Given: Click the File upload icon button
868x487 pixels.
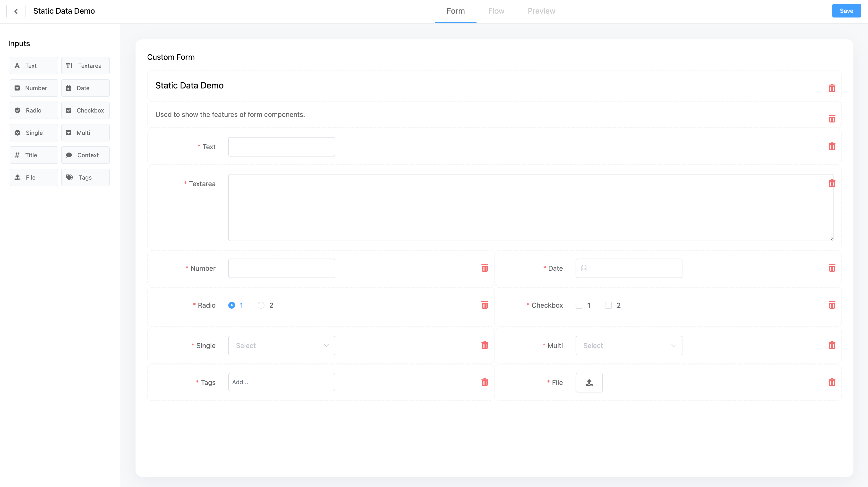Looking at the screenshot, I should tap(589, 383).
